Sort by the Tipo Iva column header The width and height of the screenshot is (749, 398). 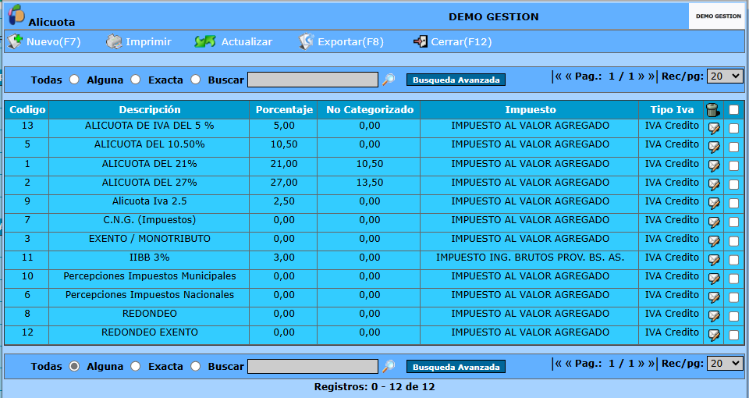coord(672,110)
